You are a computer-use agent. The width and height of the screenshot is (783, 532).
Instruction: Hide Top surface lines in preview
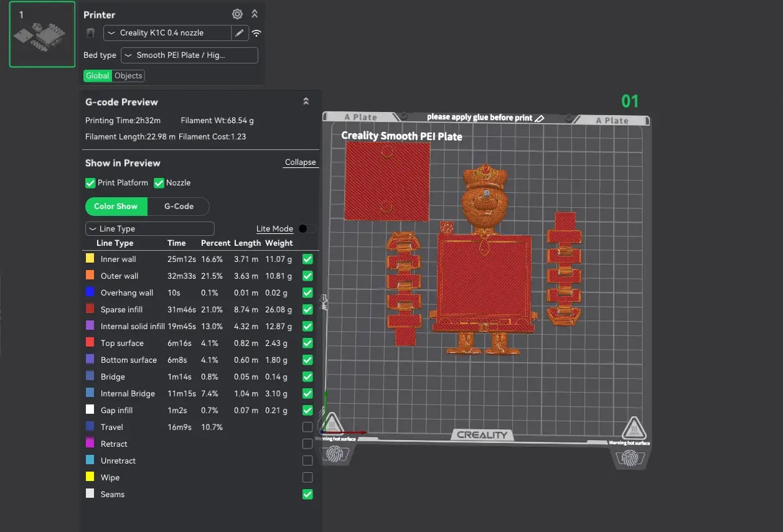[x=307, y=343]
